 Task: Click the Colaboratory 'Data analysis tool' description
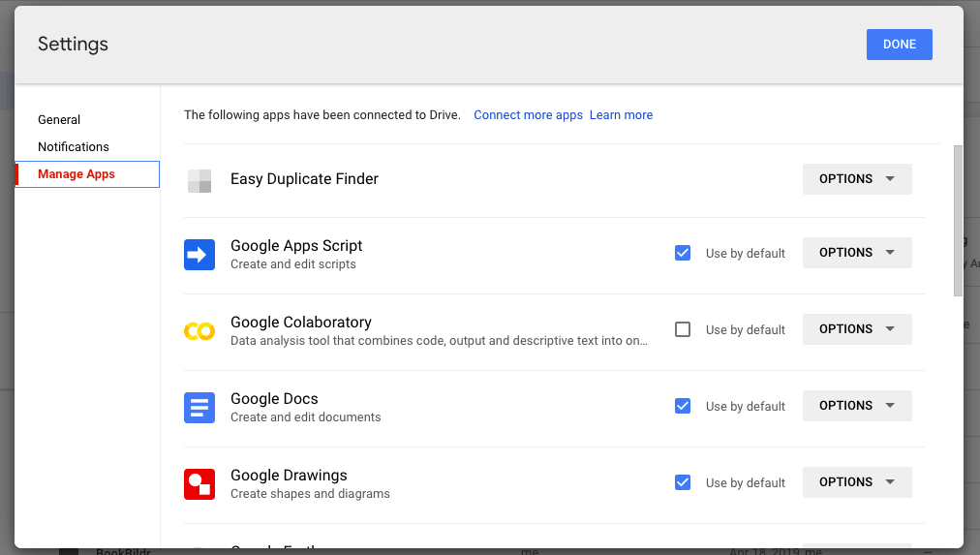click(x=439, y=341)
